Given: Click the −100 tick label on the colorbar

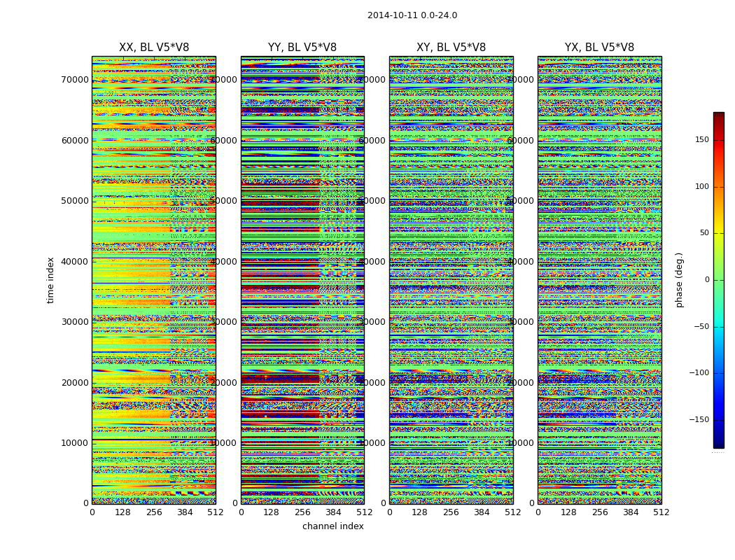Looking at the screenshot, I should 700,373.
